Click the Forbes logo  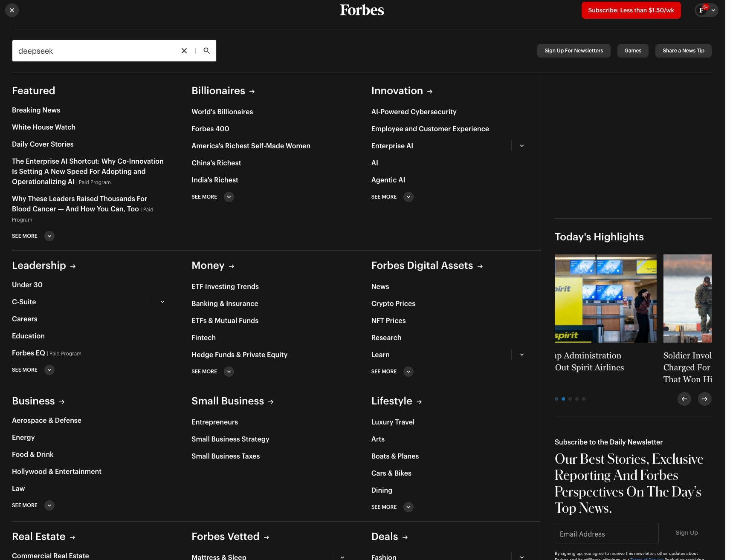[362, 10]
